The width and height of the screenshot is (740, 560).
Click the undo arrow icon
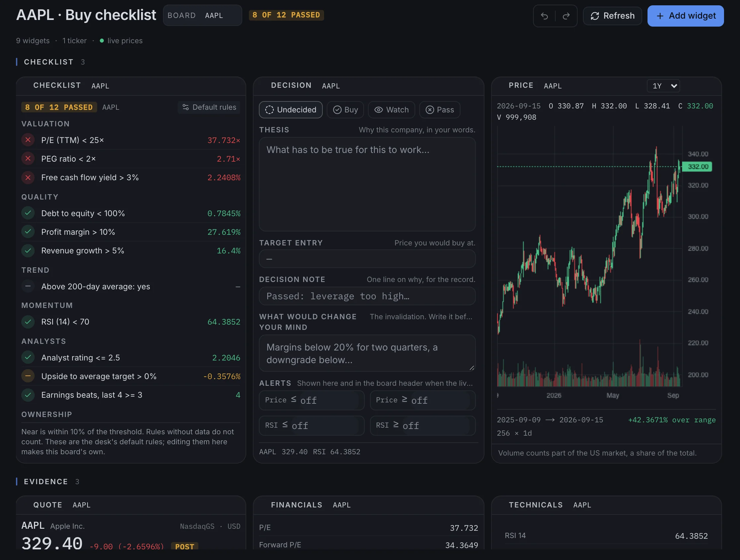pyautogui.click(x=544, y=16)
